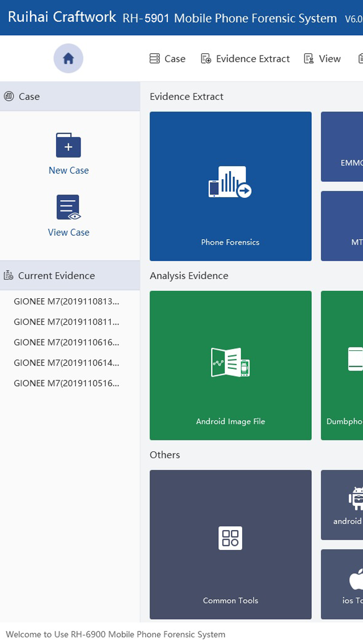Open the Android Image File tile
This screenshot has width=363, height=644.
(x=230, y=365)
